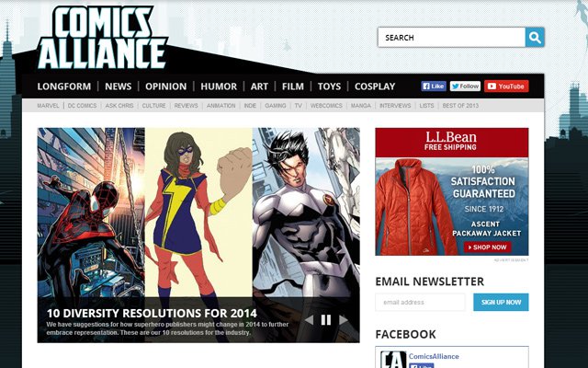This screenshot has width=588, height=368.
Task: Open the Art section
Action: coord(259,86)
